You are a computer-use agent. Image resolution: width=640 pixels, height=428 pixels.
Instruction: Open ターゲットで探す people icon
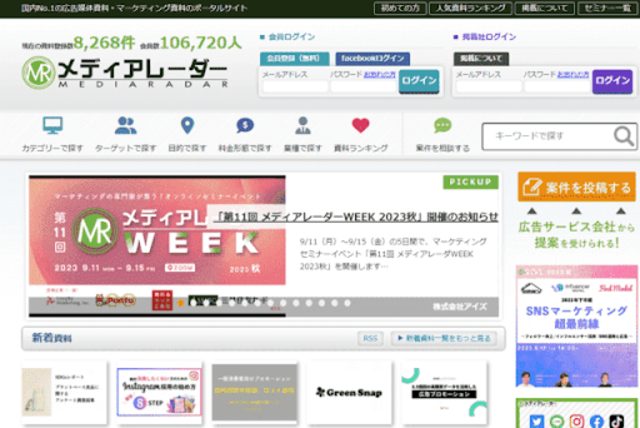[x=126, y=125]
